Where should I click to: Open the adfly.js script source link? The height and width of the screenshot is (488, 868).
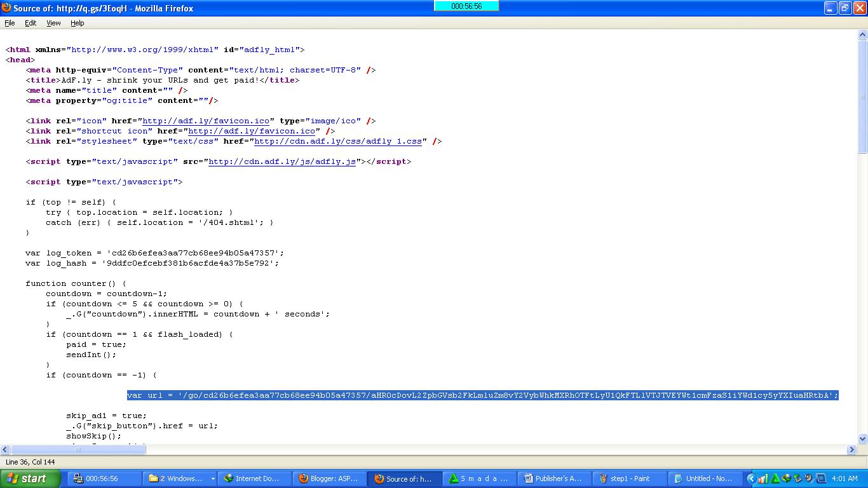pos(282,161)
